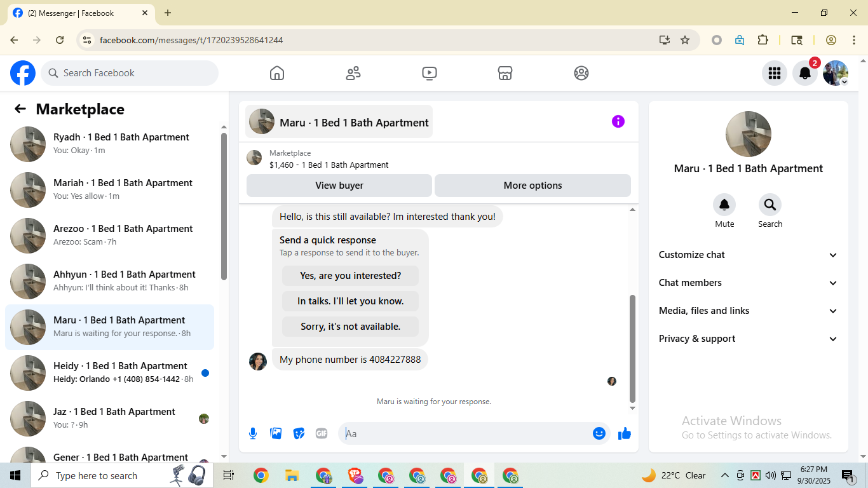Expand the Customize chat section
This screenshot has width=868, height=488.
[x=749, y=255]
